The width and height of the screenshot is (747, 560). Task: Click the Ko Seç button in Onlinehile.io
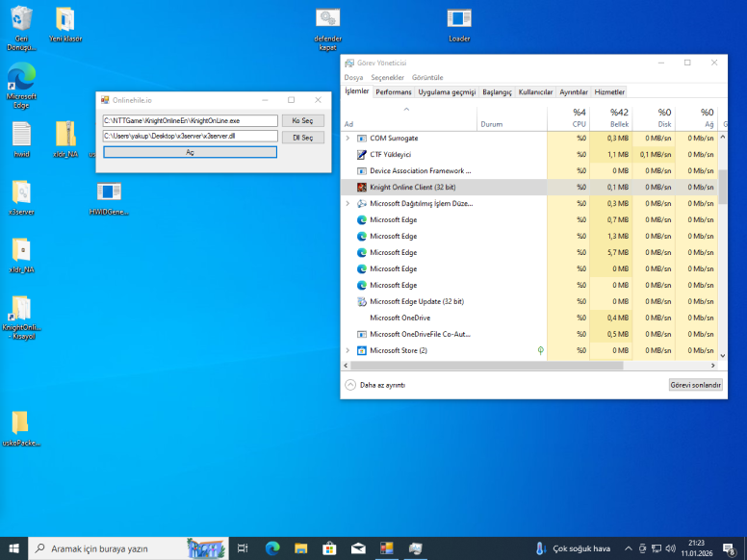(x=303, y=121)
